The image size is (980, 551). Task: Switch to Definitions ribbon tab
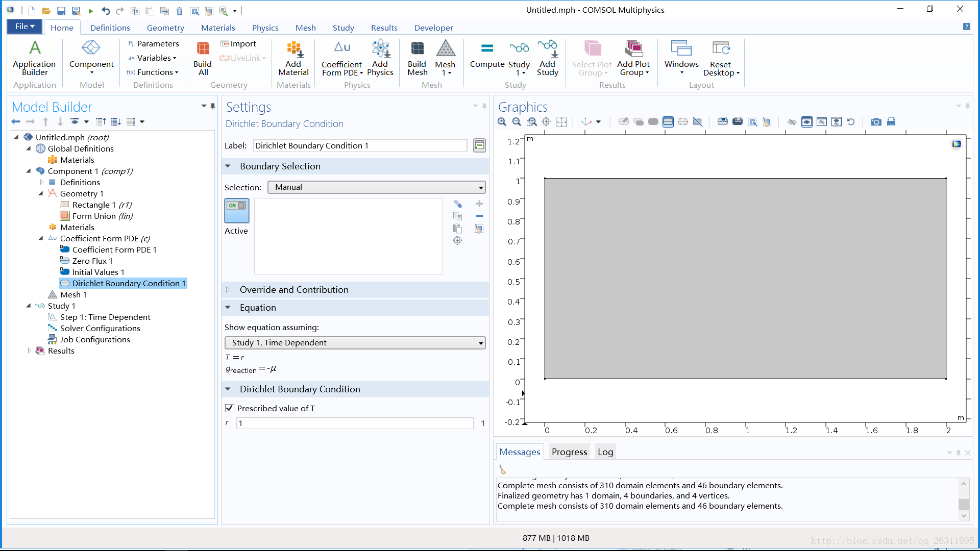(110, 28)
